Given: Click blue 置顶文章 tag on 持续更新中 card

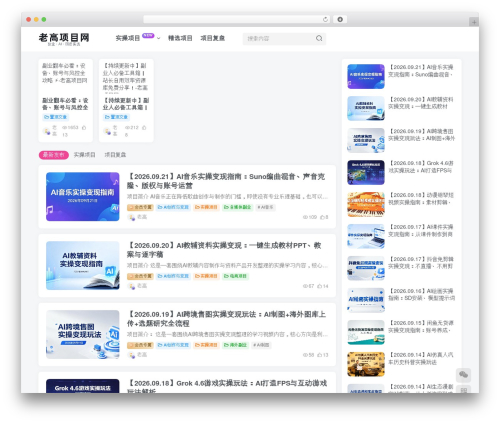Looking at the screenshot, I should tap(116, 117).
